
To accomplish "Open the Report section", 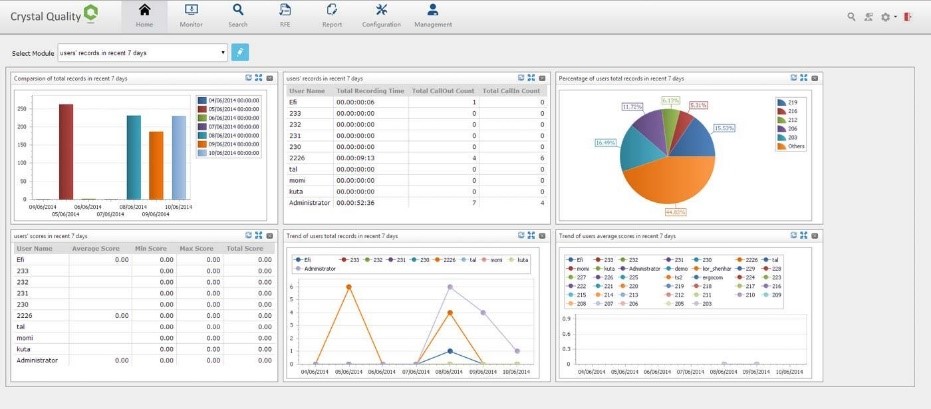I will [x=331, y=15].
